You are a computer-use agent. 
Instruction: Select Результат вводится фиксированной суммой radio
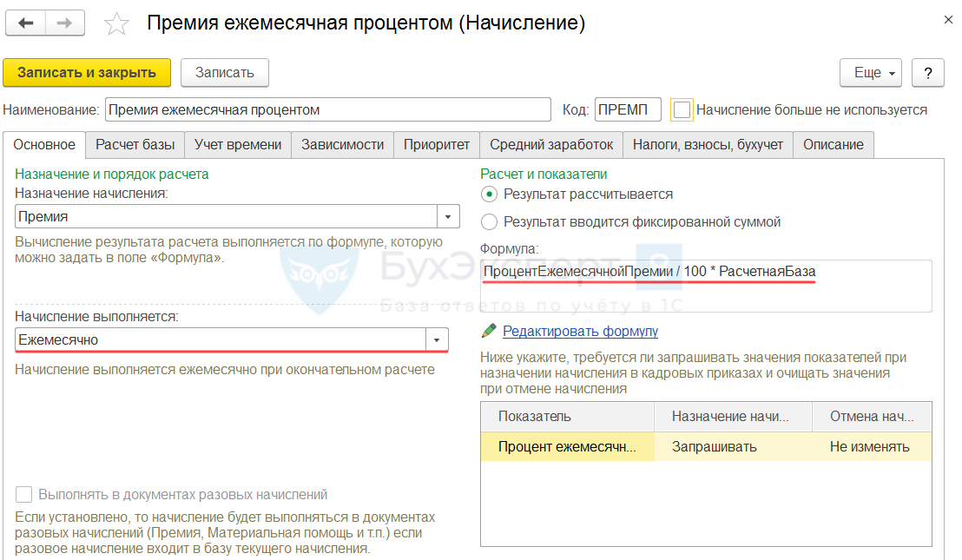[489, 222]
